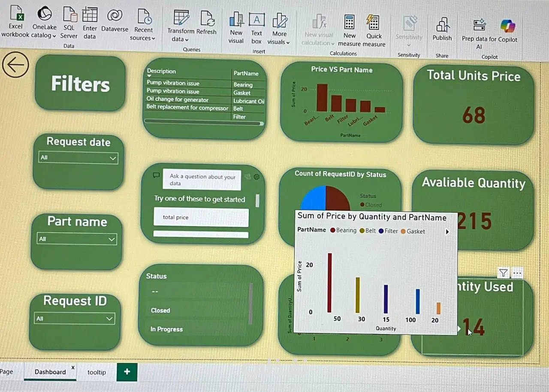The width and height of the screenshot is (549, 392).
Task: Click the Belt bar in Price VS Part Name
Action: tap(336, 103)
